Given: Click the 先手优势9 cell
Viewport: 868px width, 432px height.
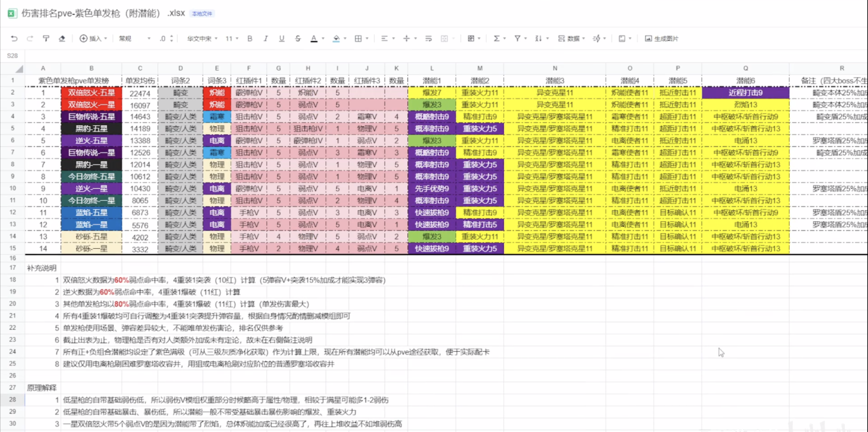Looking at the screenshot, I should click(x=432, y=189).
